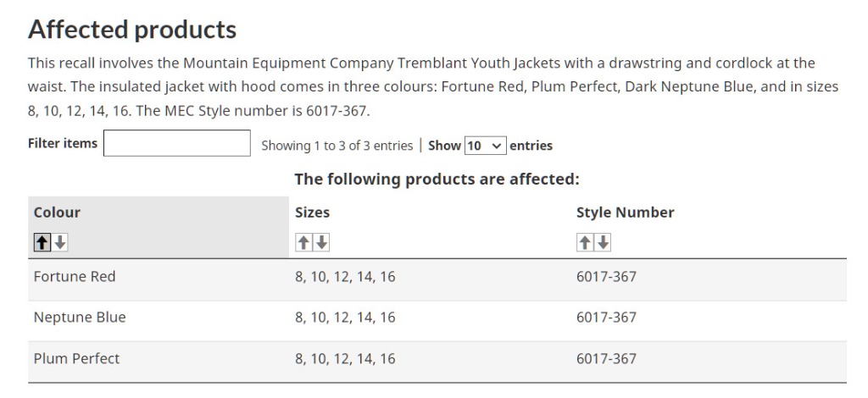Click the Showing 1 to 3 of 3 entries text
This screenshot has width=868, height=398.
tap(337, 146)
